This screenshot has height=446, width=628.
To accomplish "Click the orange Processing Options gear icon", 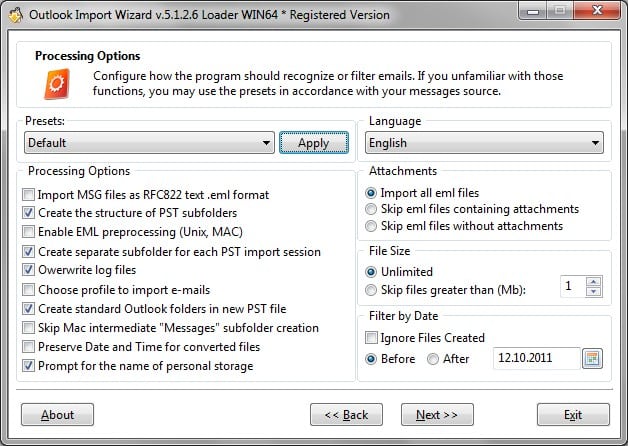I will pos(57,84).
